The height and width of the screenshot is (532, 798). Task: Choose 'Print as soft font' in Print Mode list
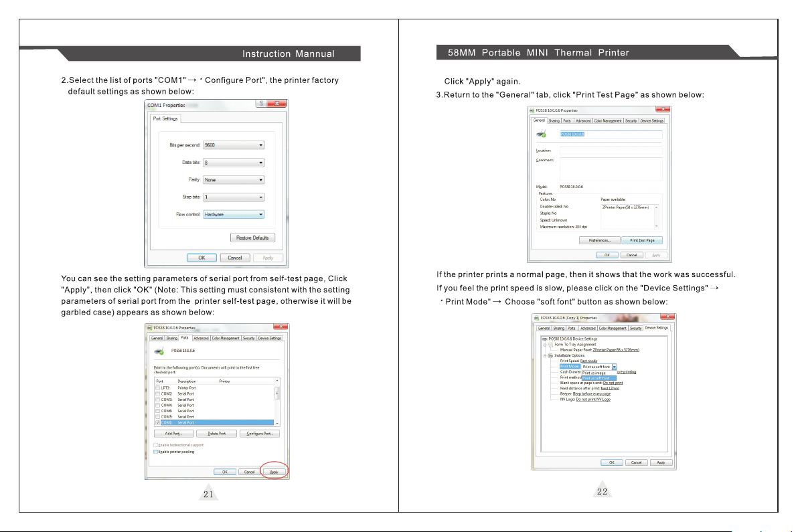(x=599, y=378)
